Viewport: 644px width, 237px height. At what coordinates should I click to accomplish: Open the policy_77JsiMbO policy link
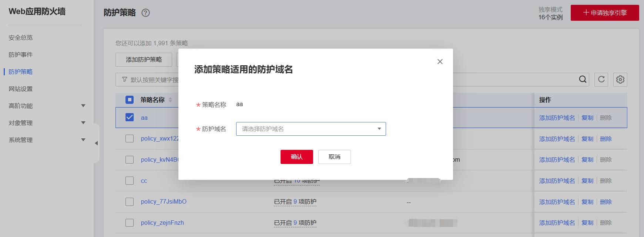(x=164, y=201)
